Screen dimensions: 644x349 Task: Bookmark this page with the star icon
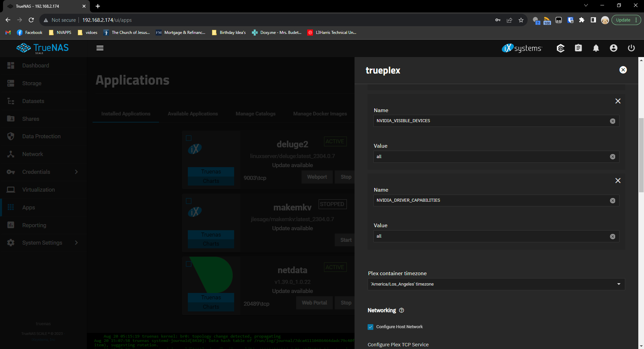pyautogui.click(x=521, y=20)
